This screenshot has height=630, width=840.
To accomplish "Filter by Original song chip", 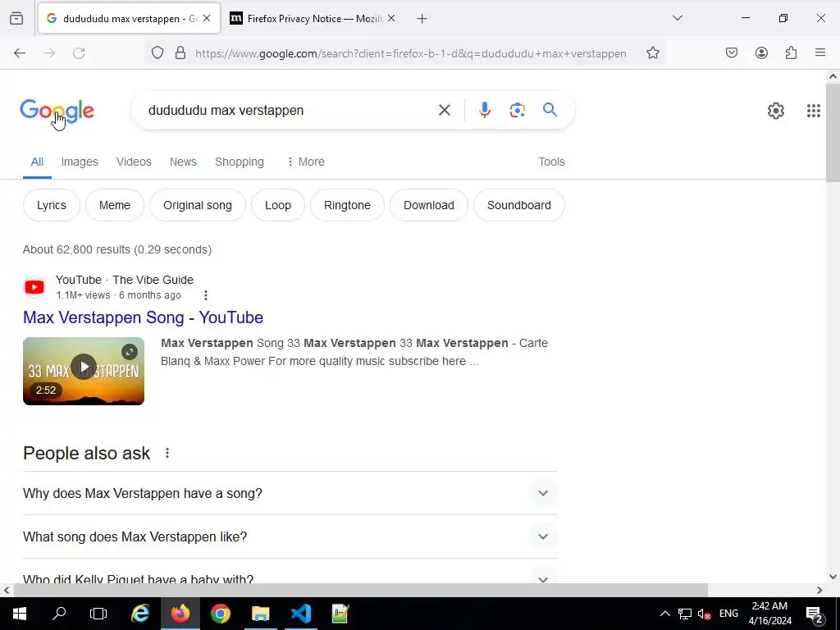I will (x=198, y=205).
